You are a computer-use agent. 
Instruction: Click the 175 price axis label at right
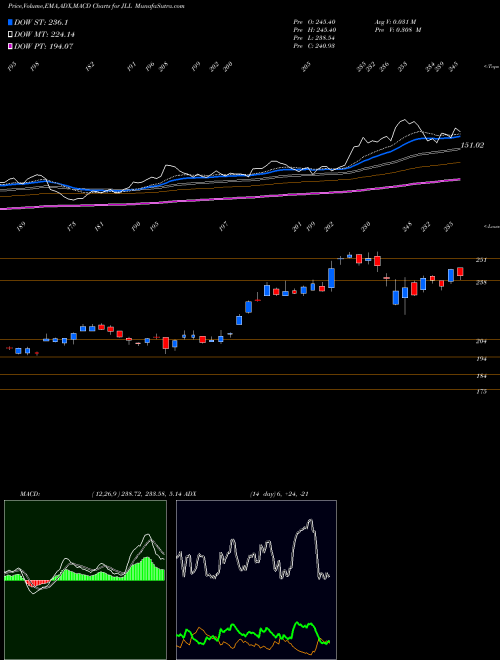click(x=481, y=392)
